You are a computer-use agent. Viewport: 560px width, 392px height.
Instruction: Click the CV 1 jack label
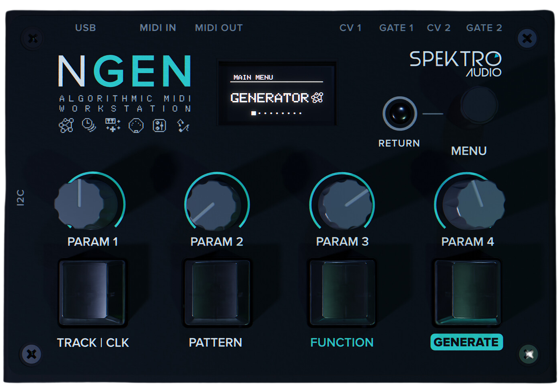coord(350,28)
